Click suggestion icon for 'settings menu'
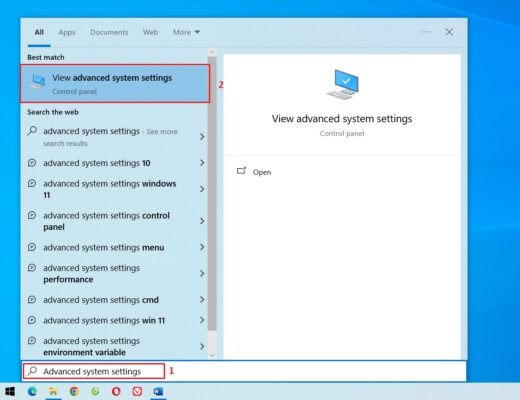Screen dimensions: 520x400 (32, 247)
